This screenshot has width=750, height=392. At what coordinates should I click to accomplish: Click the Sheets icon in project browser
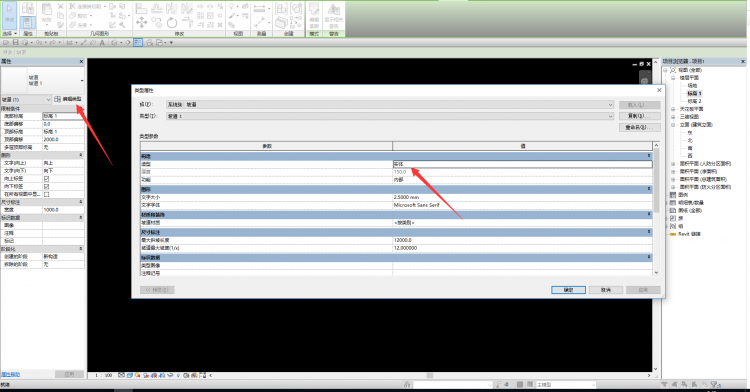click(673, 210)
